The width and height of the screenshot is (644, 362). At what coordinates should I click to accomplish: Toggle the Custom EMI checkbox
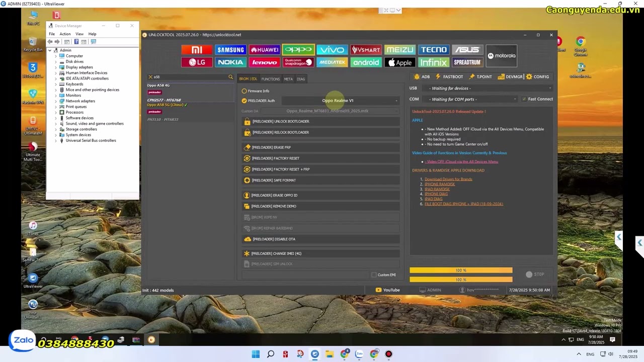(x=374, y=275)
